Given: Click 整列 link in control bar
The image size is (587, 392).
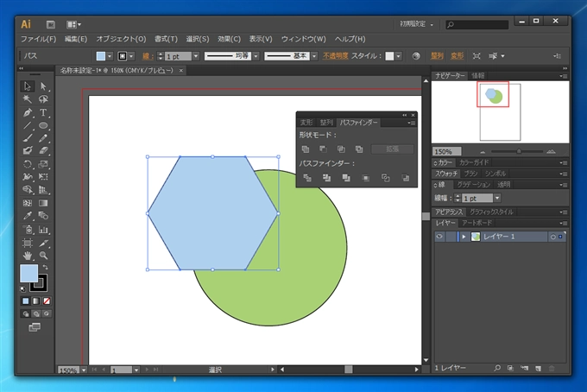Looking at the screenshot, I should click(x=437, y=56).
